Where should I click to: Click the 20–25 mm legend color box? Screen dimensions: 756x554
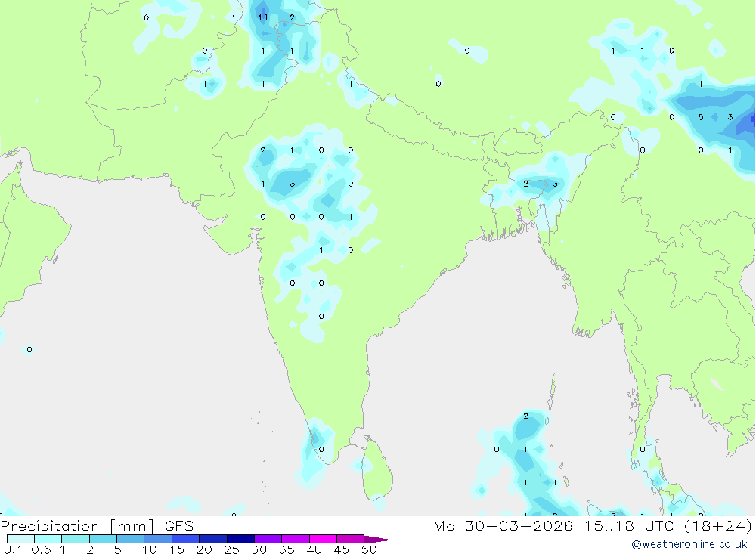(x=213, y=539)
